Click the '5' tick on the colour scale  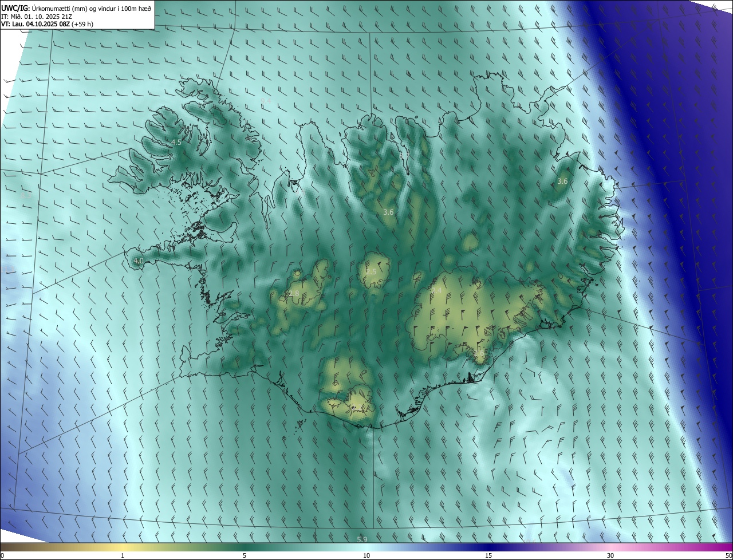[245, 555]
